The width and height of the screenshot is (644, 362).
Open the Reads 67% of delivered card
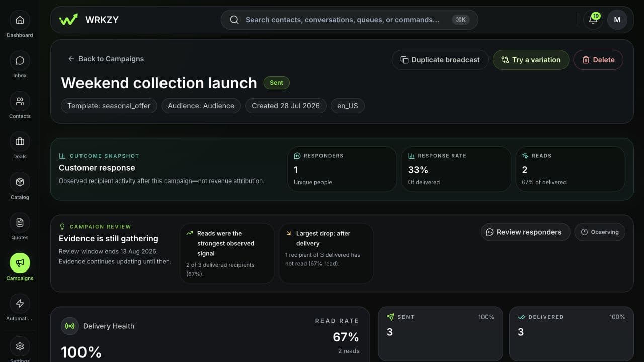(x=571, y=169)
